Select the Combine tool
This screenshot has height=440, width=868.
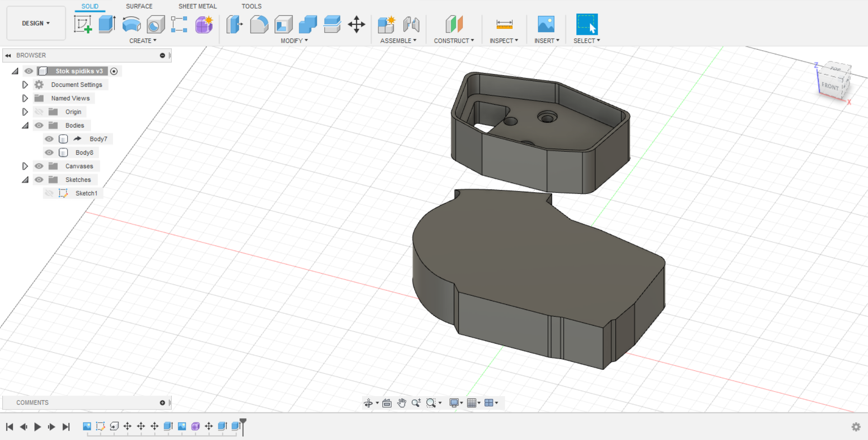click(308, 24)
